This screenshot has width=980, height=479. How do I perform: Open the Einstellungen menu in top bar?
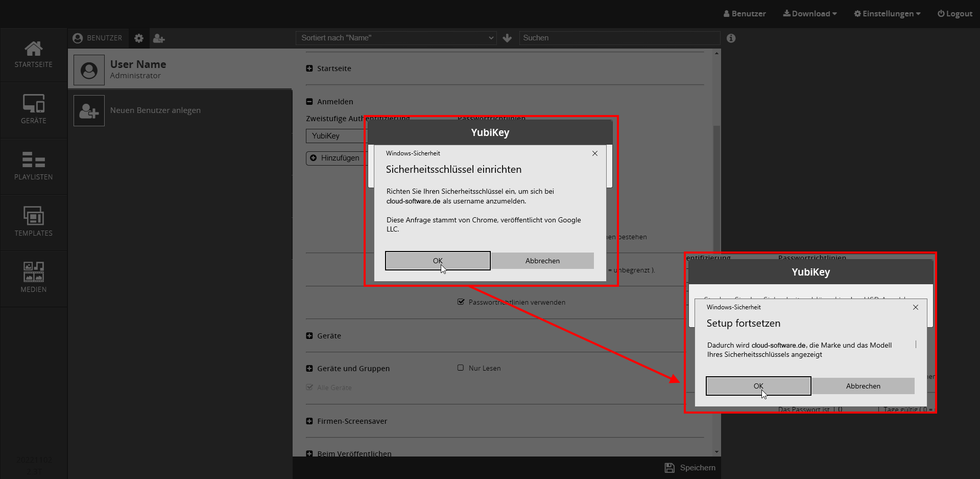[x=887, y=14]
